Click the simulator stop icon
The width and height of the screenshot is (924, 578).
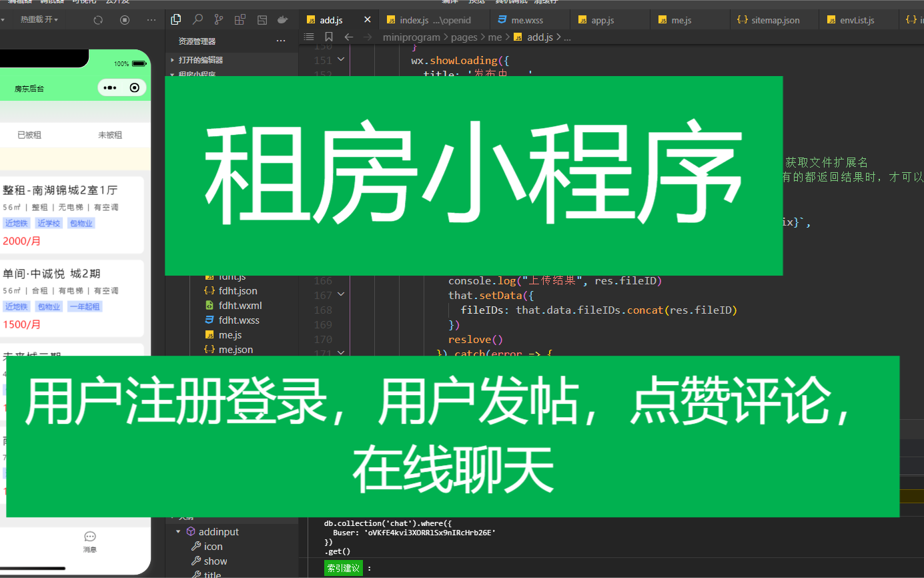click(x=125, y=20)
